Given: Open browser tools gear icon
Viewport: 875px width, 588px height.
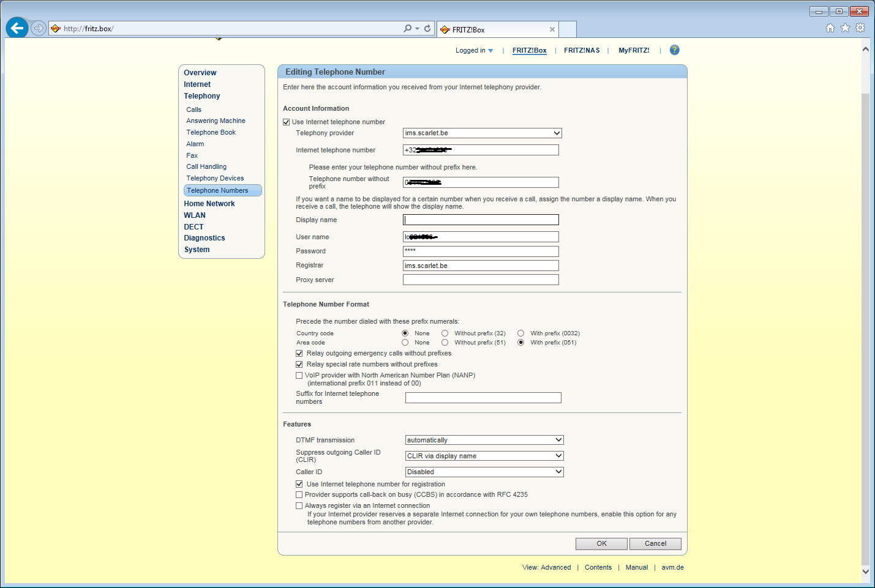Looking at the screenshot, I should point(860,28).
